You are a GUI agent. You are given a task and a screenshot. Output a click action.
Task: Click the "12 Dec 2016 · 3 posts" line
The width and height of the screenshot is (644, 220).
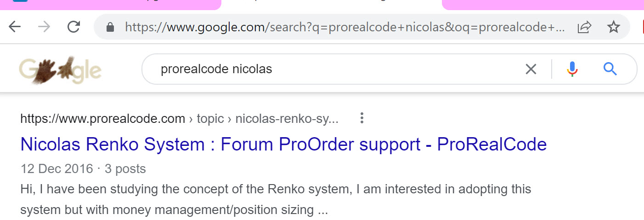(x=83, y=169)
